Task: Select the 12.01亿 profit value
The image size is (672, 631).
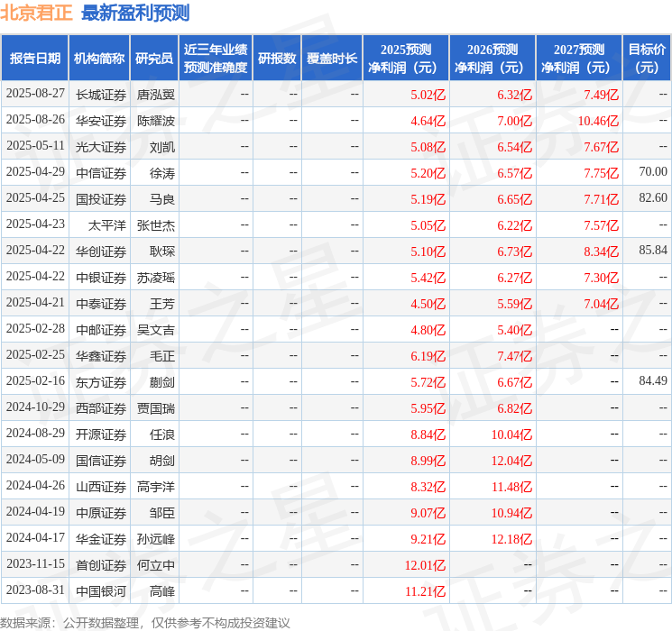Action: 425,565
